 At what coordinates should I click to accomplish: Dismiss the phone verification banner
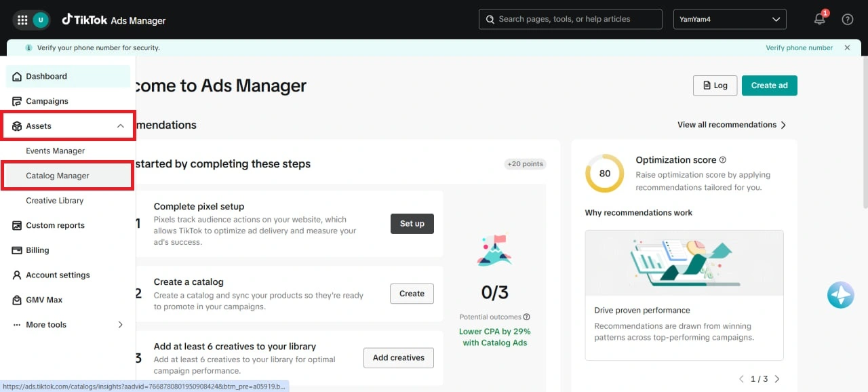click(847, 47)
